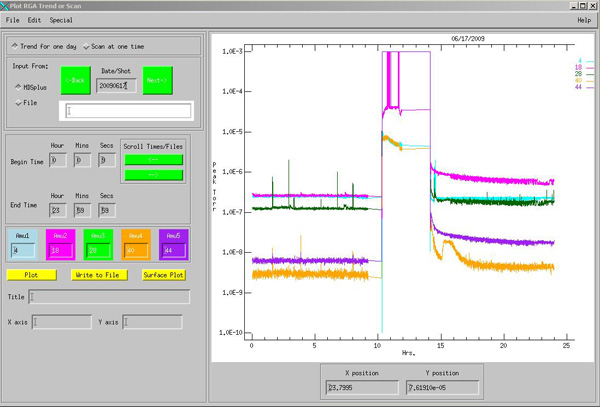Click the Y position readout field

pyautogui.click(x=442, y=387)
